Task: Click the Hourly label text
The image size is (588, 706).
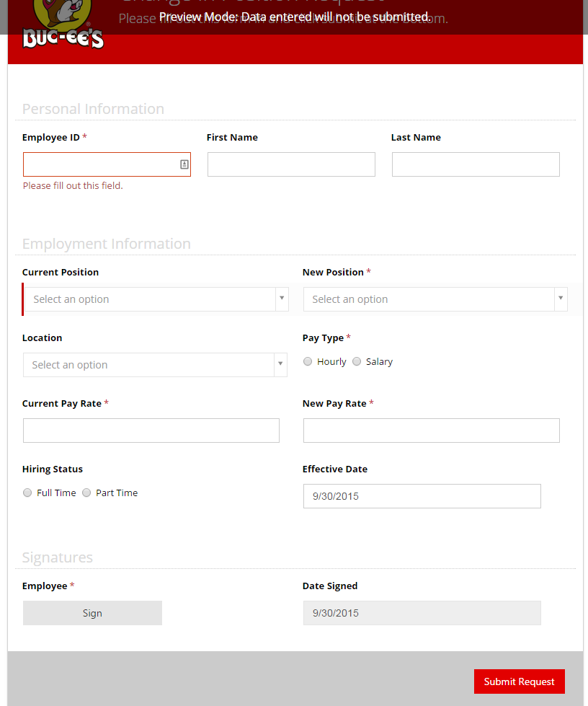Action: [x=331, y=361]
